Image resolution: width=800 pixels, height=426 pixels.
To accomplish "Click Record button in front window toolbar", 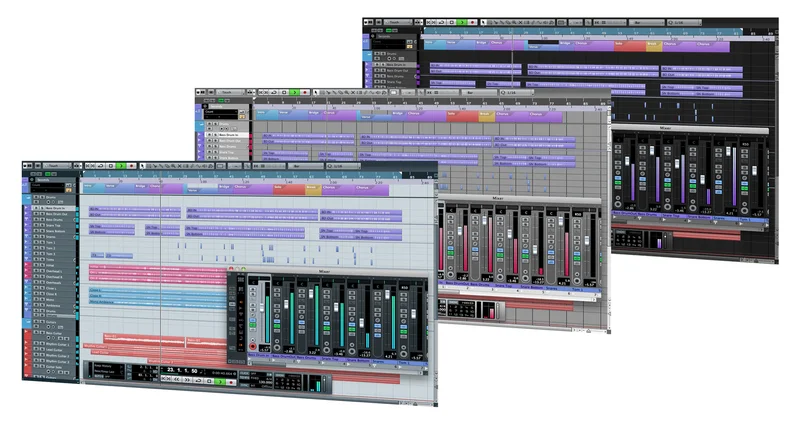I will 131,166.
